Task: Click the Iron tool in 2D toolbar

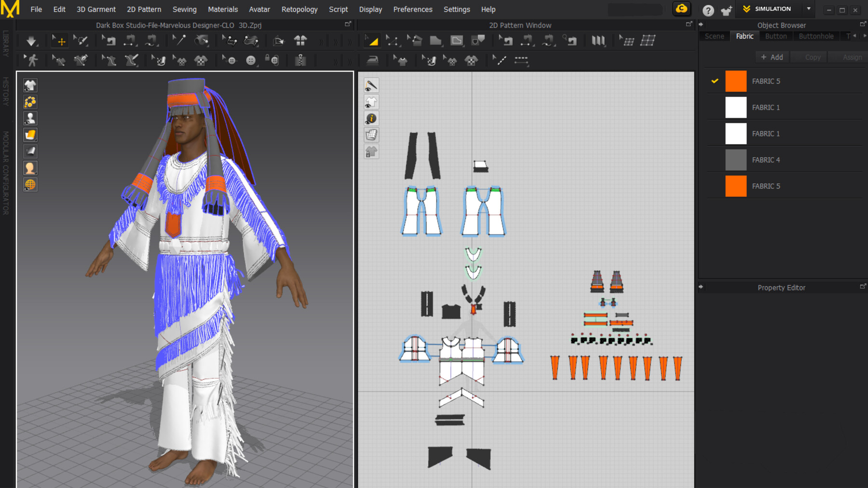Action: point(372,60)
